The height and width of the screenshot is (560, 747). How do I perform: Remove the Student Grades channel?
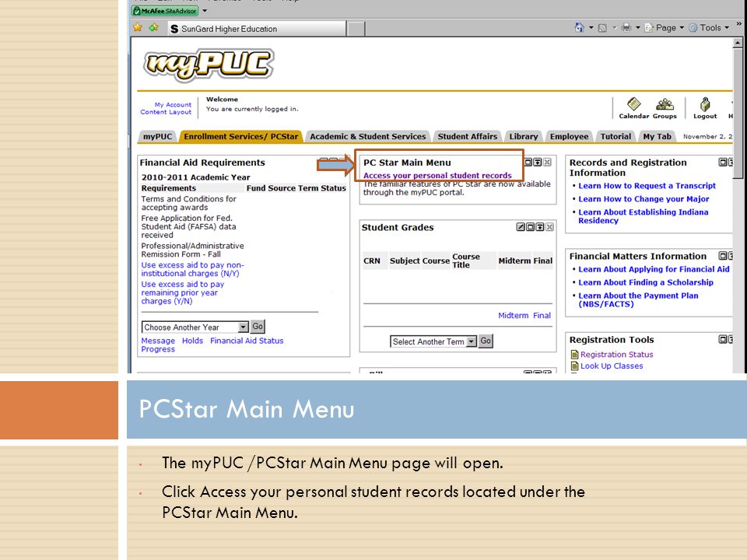click(x=549, y=227)
